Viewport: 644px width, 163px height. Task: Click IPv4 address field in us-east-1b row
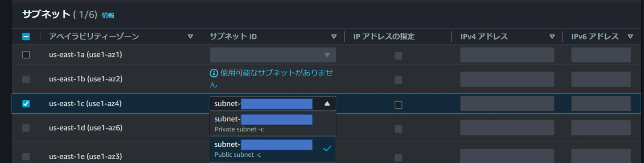tap(507, 79)
